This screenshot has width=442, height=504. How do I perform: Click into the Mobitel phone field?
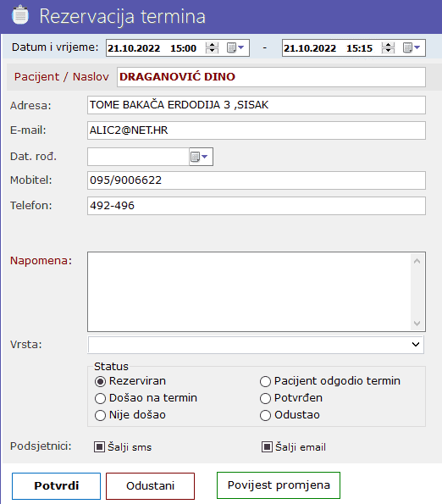[x=257, y=180]
